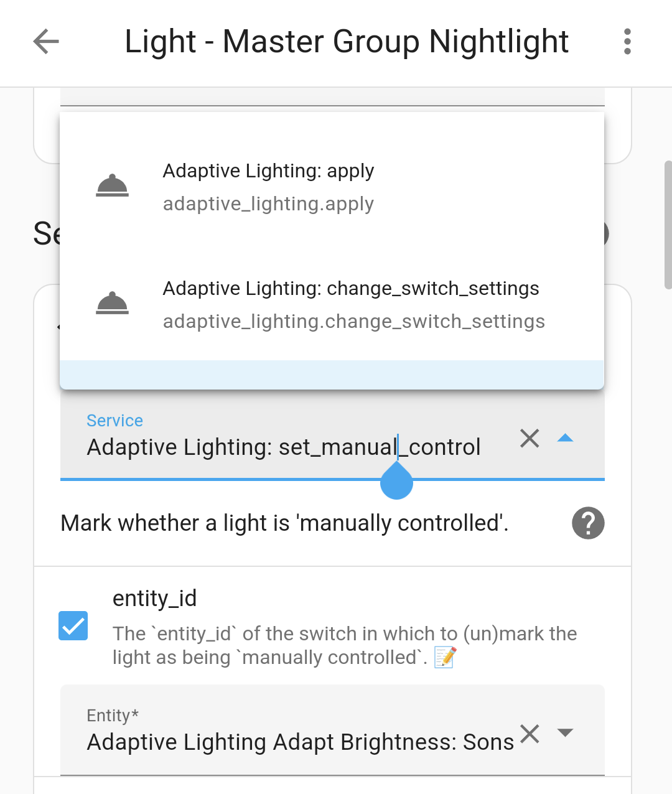Click the service icon beside 'Adaptive Lighting: apply'
672x794 pixels.
pos(111,185)
